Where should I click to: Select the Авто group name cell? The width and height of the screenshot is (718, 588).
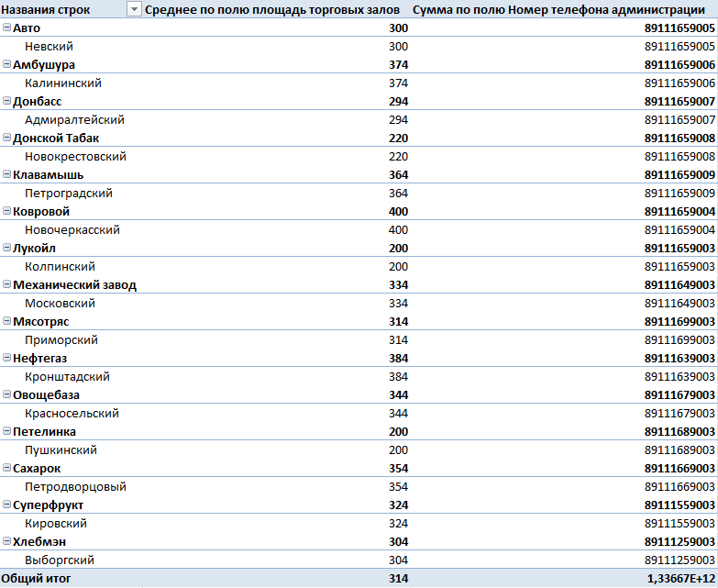[x=27, y=28]
